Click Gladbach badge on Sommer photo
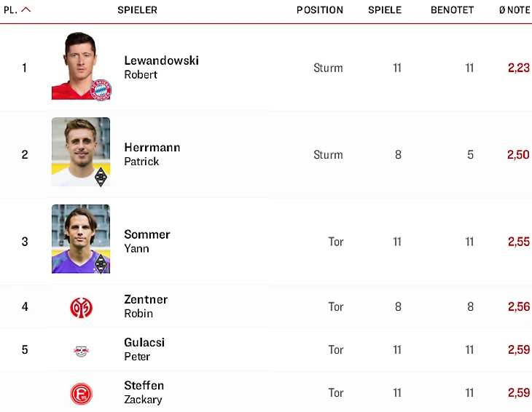Image resolution: width=532 pixels, height=412 pixels. 101,264
